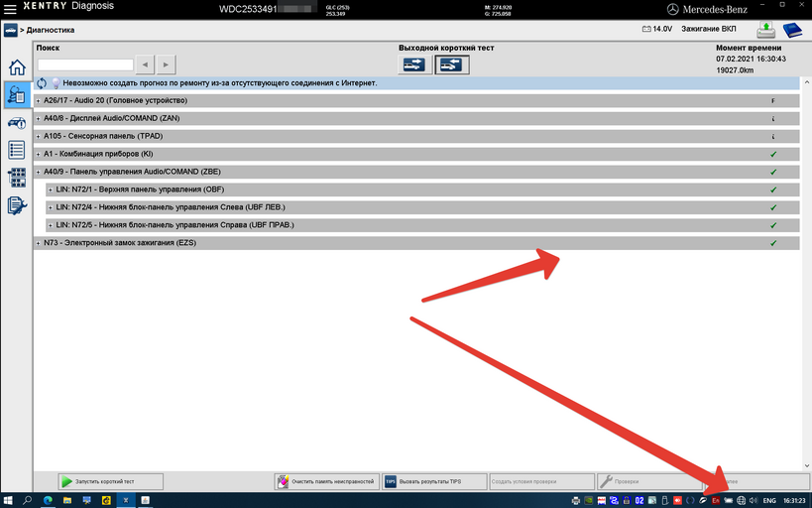Image resolution: width=812 pixels, height=508 pixels.
Task: Focus the Поиск search field
Action: [x=85, y=64]
